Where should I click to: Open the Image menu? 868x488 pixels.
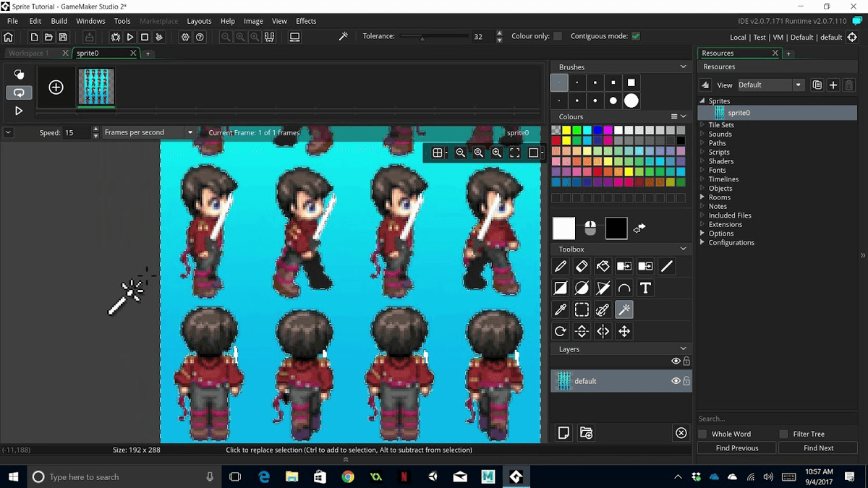coord(253,21)
